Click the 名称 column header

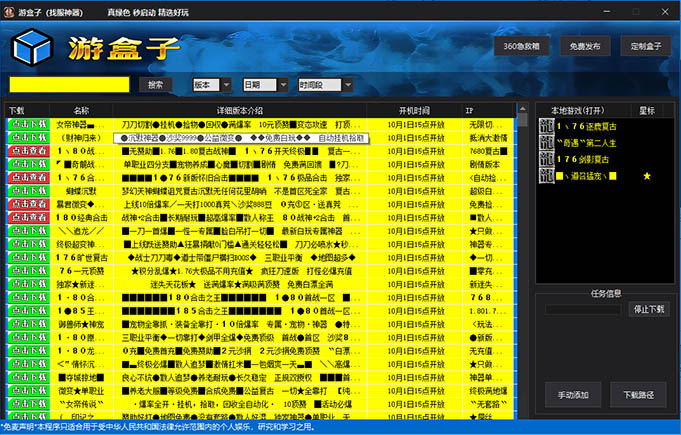coord(81,110)
